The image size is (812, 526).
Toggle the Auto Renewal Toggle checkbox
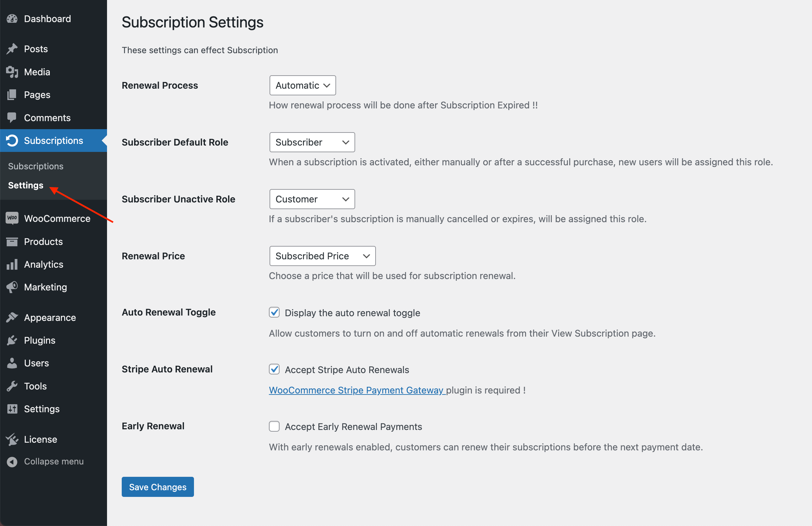pyautogui.click(x=274, y=313)
